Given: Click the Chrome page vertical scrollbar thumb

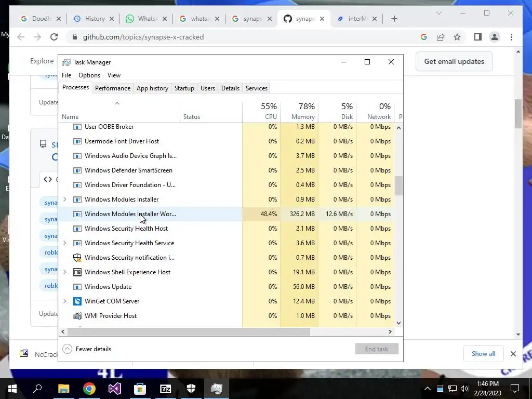Looking at the screenshot, I should (x=518, y=114).
